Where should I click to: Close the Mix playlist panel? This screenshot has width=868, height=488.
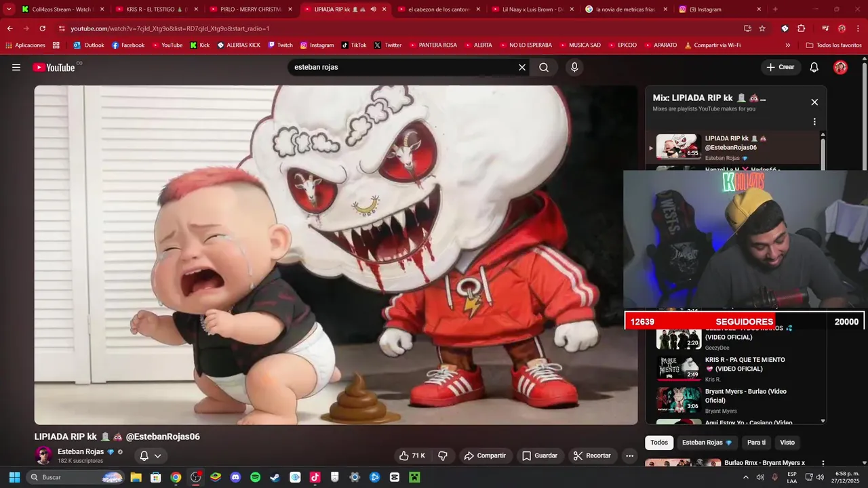[814, 102]
